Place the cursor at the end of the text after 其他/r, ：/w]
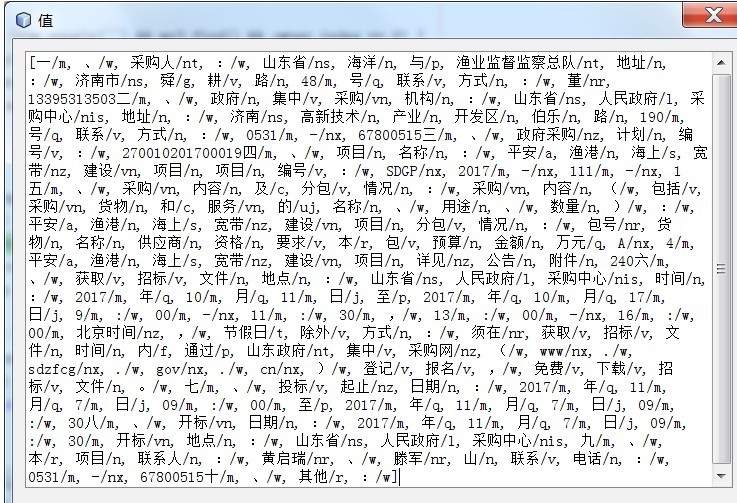The height and width of the screenshot is (503, 737). tap(399, 478)
